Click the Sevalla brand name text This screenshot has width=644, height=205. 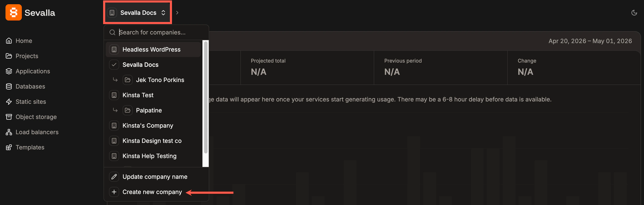pyautogui.click(x=40, y=13)
